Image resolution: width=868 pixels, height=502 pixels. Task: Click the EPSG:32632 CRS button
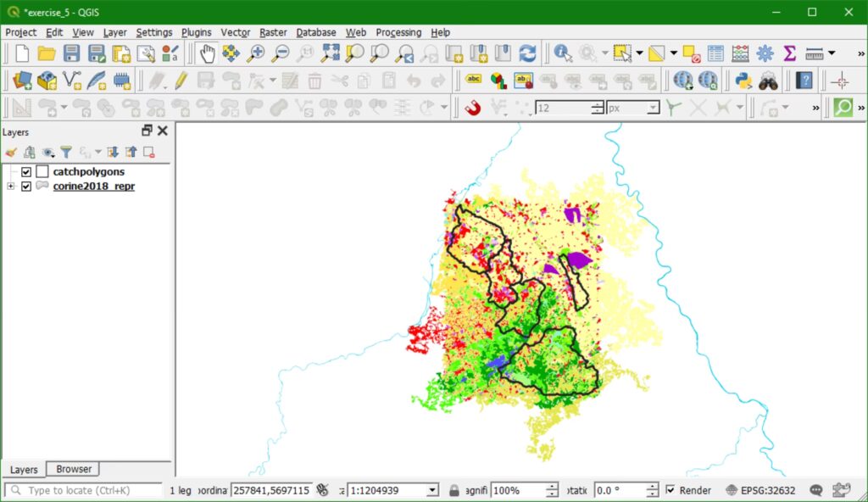coord(761,490)
